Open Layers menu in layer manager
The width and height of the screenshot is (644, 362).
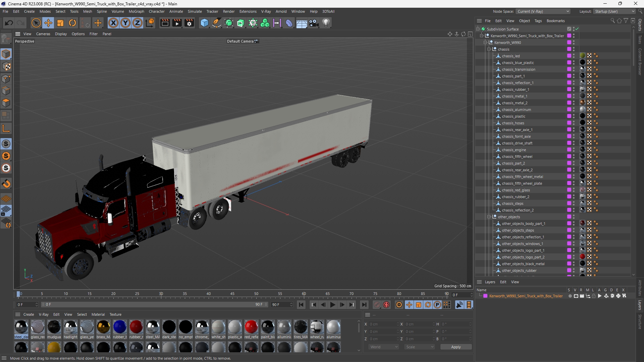tap(490, 282)
